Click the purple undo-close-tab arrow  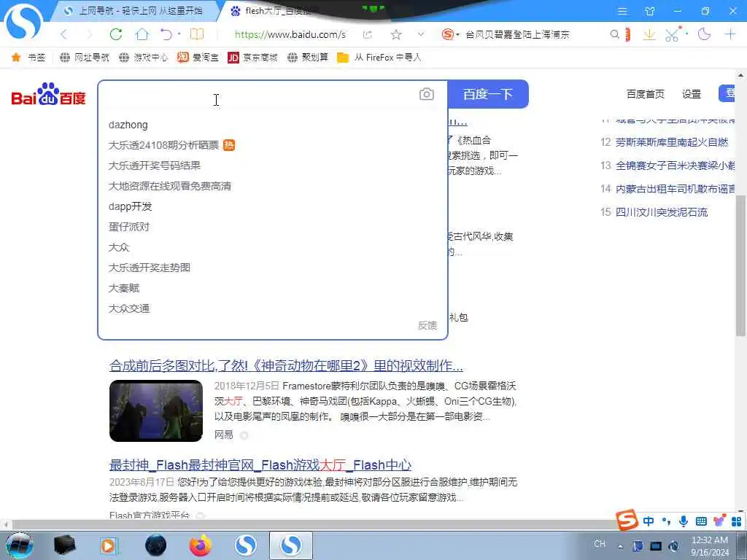(166, 34)
